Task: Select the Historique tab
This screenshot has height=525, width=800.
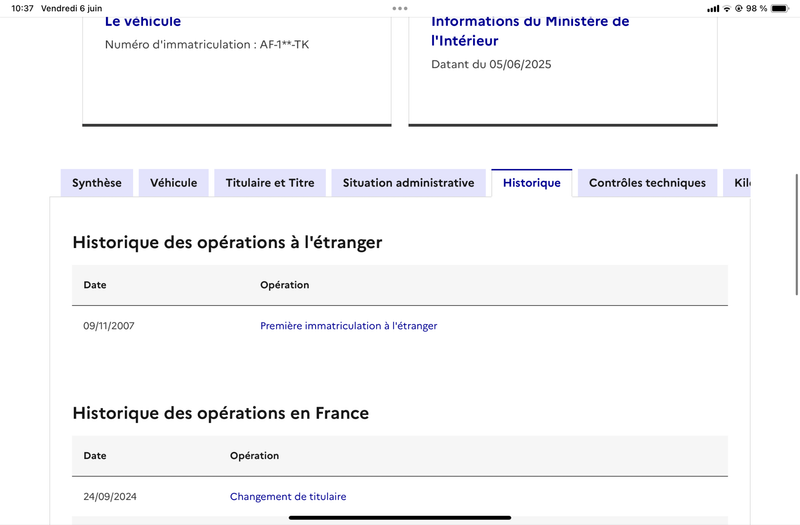Action: (x=532, y=183)
